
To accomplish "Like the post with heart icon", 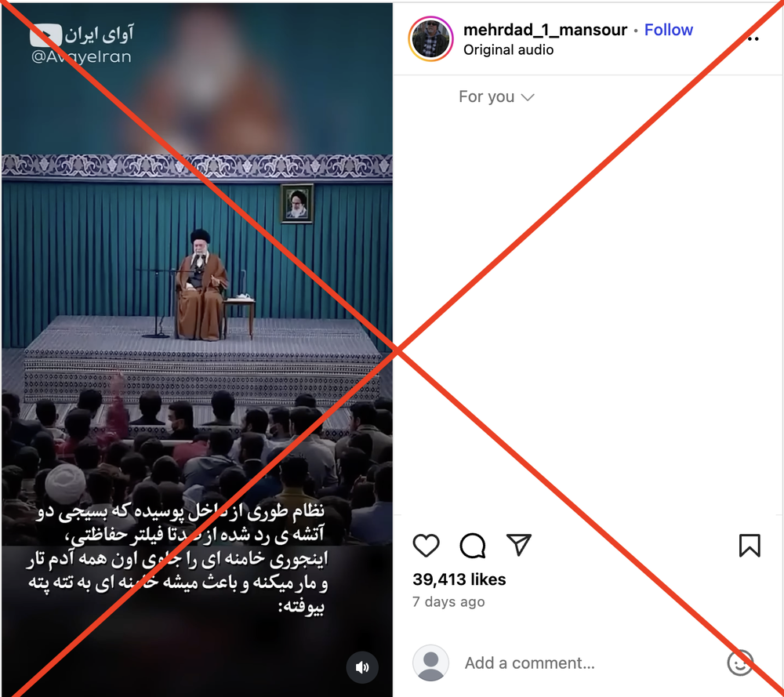I will tap(426, 545).
